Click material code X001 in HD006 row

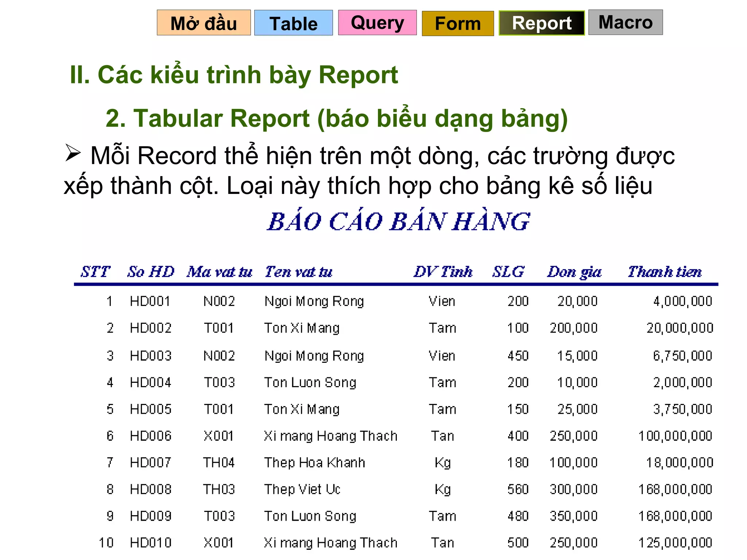[x=218, y=436]
